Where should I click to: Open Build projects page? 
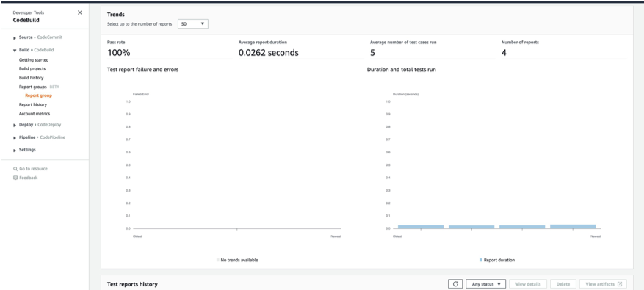click(x=32, y=68)
